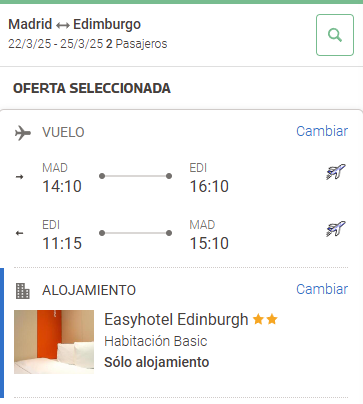
Task: Click the airplane icon beside VUELO
Action: click(x=23, y=133)
